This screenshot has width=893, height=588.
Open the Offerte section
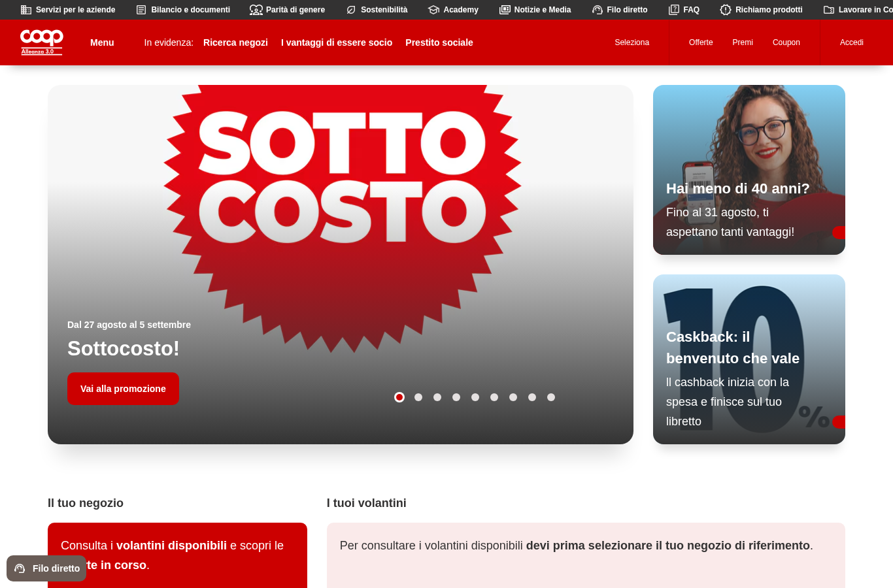tap(701, 42)
